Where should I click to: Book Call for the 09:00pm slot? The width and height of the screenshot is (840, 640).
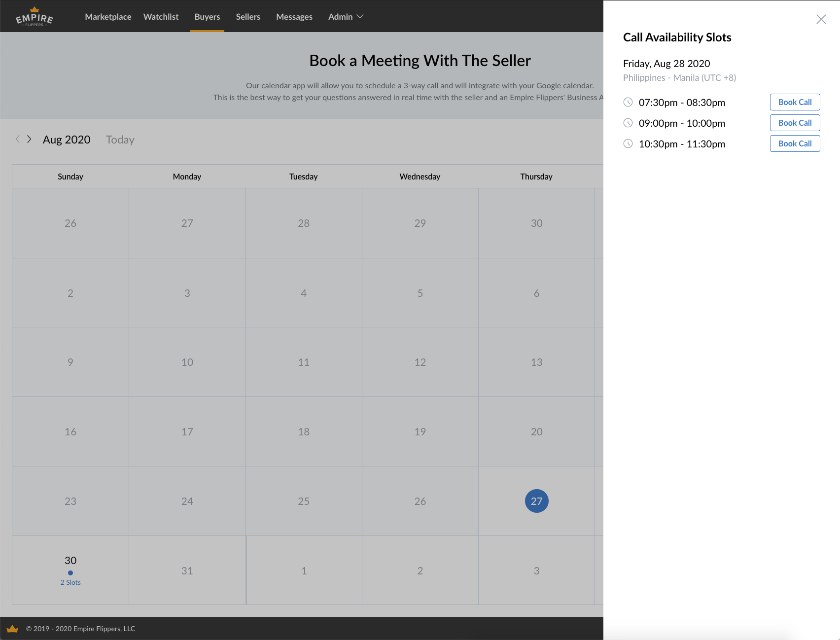point(795,123)
